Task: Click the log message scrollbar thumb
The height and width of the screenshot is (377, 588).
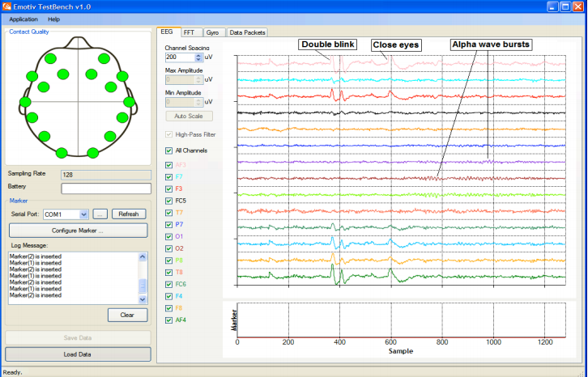Action: click(143, 286)
